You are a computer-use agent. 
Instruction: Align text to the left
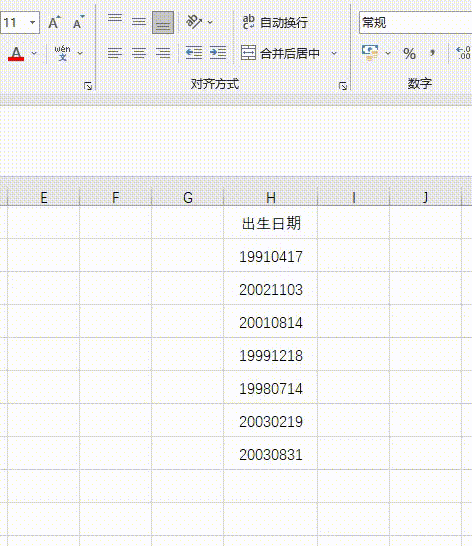click(115, 53)
